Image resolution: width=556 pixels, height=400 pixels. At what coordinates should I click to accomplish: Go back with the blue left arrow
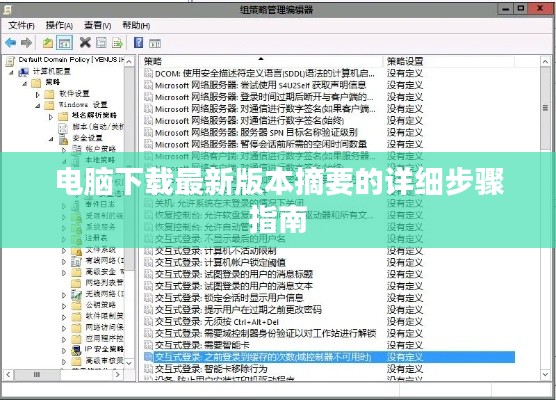coord(11,43)
